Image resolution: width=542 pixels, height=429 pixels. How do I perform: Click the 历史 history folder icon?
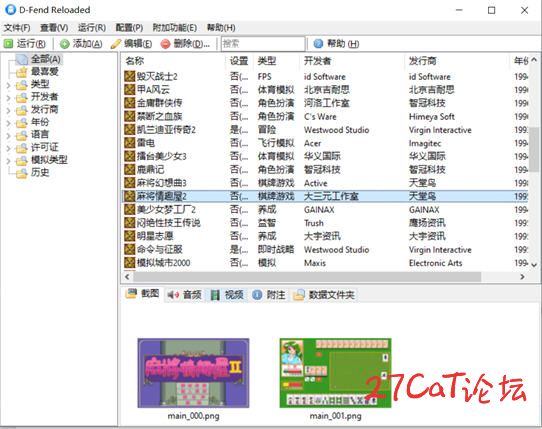[21, 172]
